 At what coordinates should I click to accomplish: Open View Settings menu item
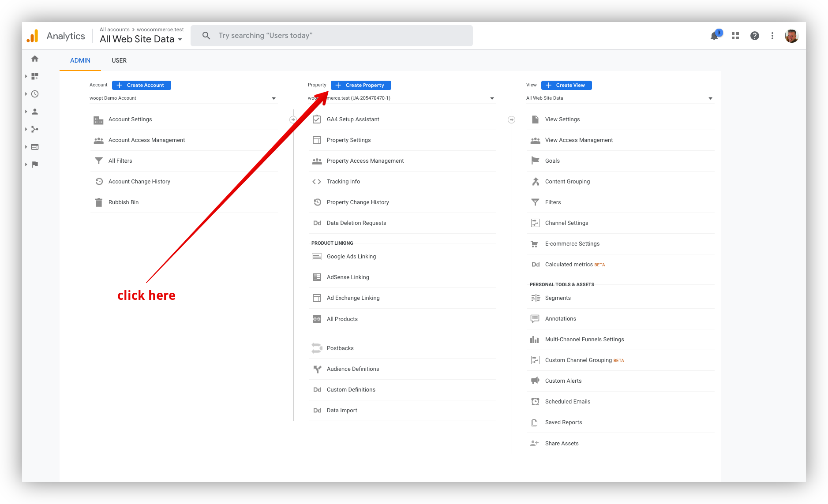coord(621,119)
